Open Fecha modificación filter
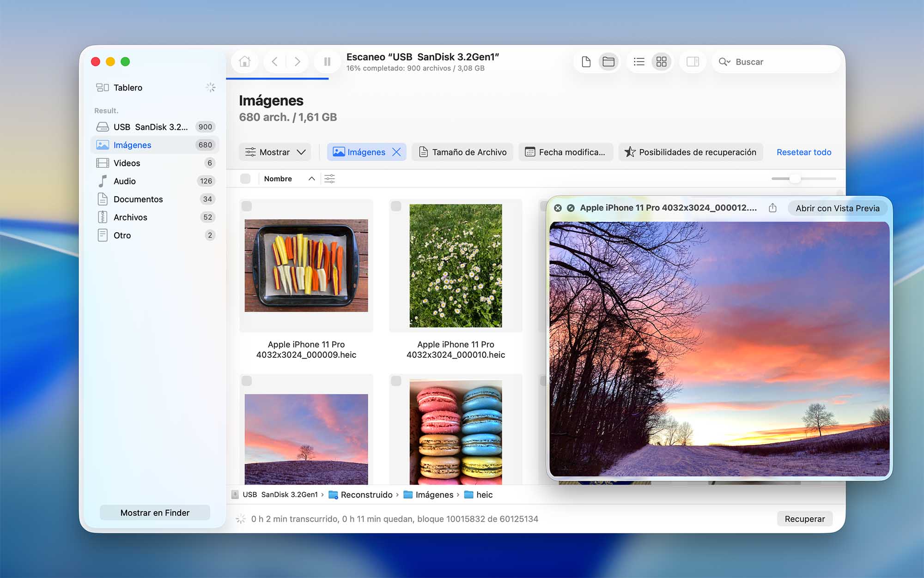 click(565, 152)
